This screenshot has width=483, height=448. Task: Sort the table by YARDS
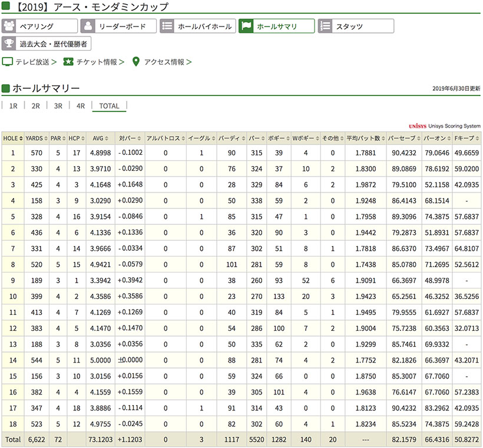pyautogui.click(x=35, y=138)
